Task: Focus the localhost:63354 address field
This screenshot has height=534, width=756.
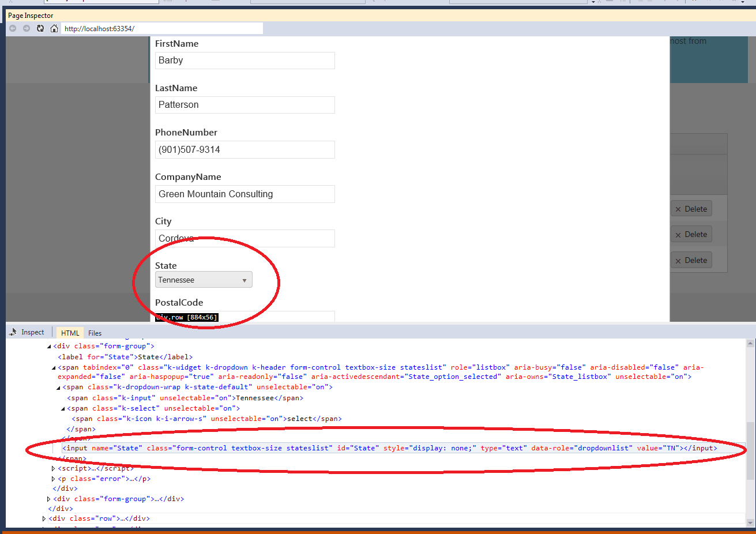Action: [162, 28]
